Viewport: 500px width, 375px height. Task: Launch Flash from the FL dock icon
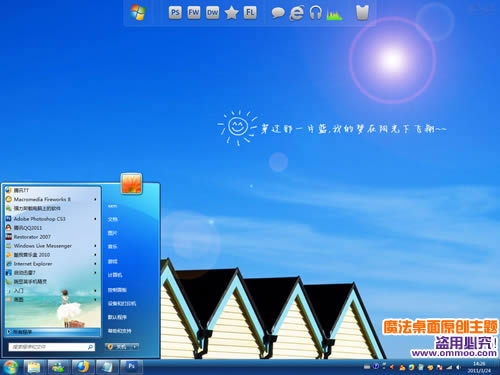coord(250,13)
